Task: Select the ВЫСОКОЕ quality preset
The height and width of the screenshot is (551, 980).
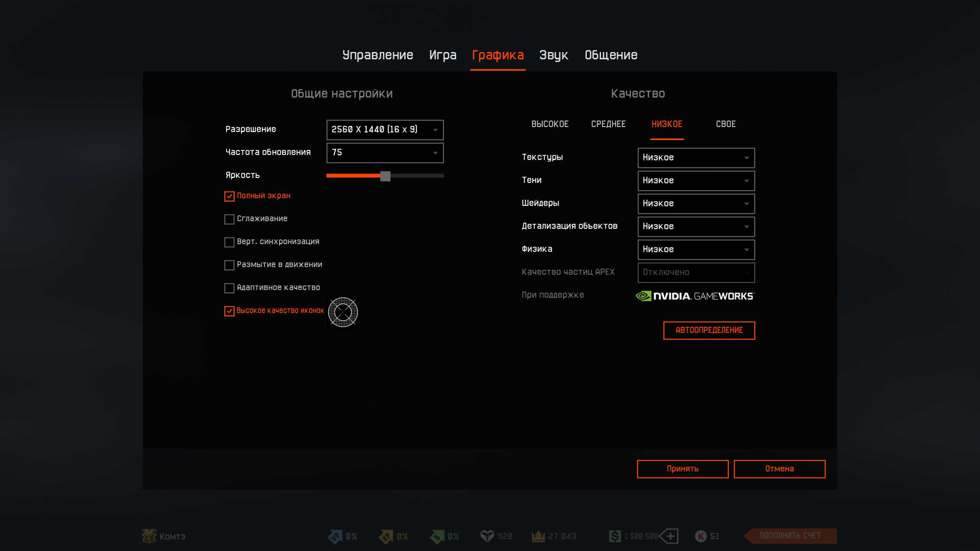Action: pos(550,124)
